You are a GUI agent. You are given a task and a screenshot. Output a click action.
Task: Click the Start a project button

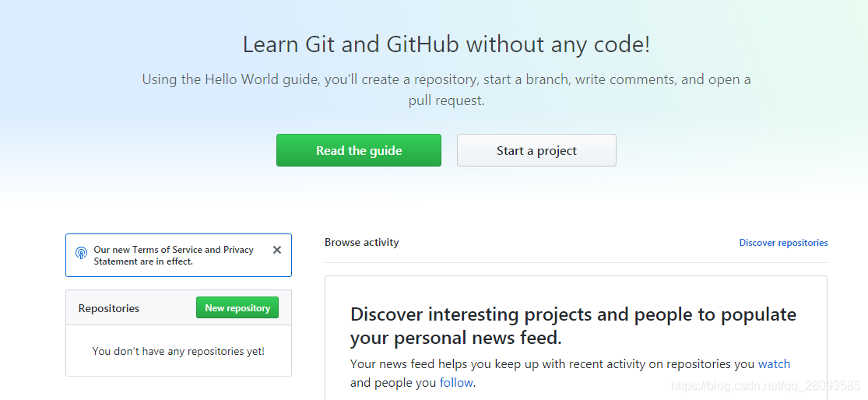tap(536, 150)
